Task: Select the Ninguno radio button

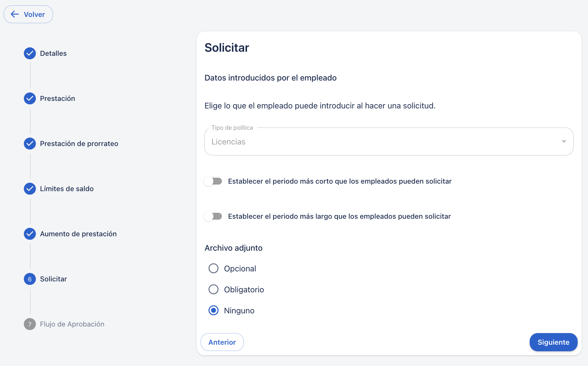Action: pos(213,310)
